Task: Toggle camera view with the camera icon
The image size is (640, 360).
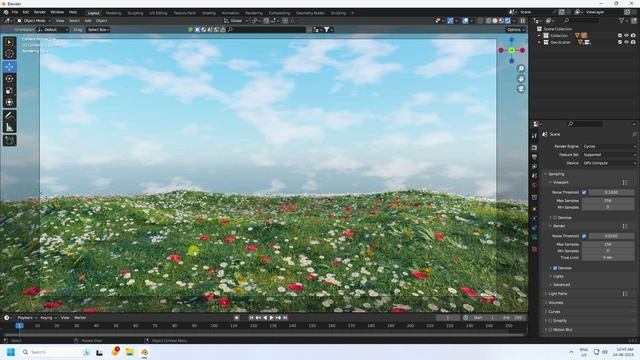Action: point(521,89)
